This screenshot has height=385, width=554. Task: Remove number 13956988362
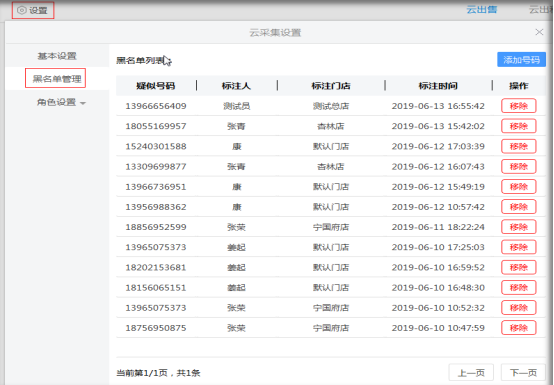[x=518, y=207]
